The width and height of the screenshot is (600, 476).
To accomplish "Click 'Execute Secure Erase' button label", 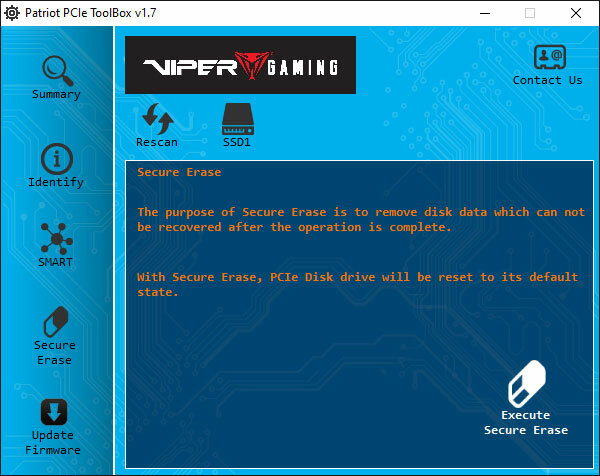I will (526, 423).
